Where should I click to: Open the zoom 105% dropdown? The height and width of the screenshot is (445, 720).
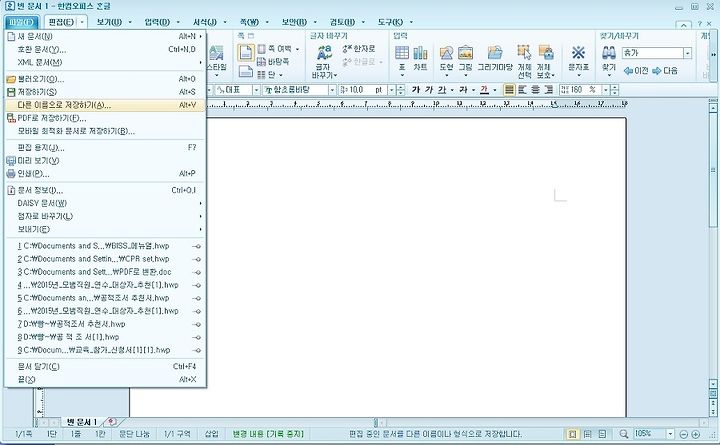pos(670,434)
